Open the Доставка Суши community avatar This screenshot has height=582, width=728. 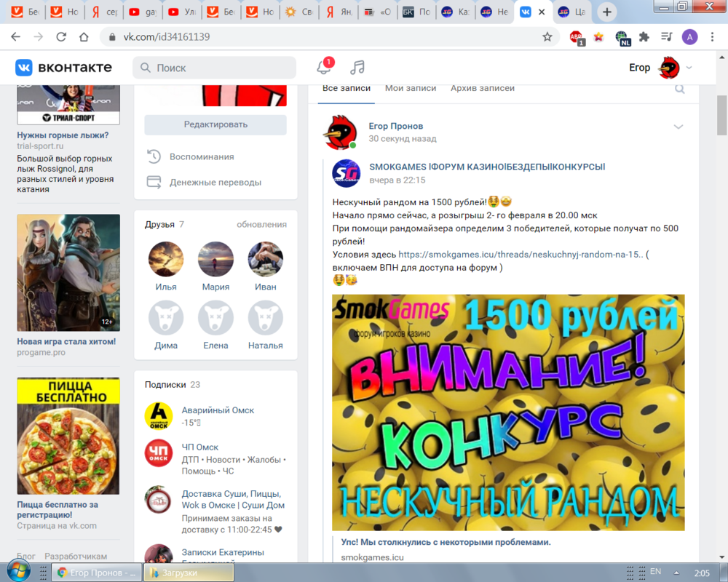tap(158, 499)
